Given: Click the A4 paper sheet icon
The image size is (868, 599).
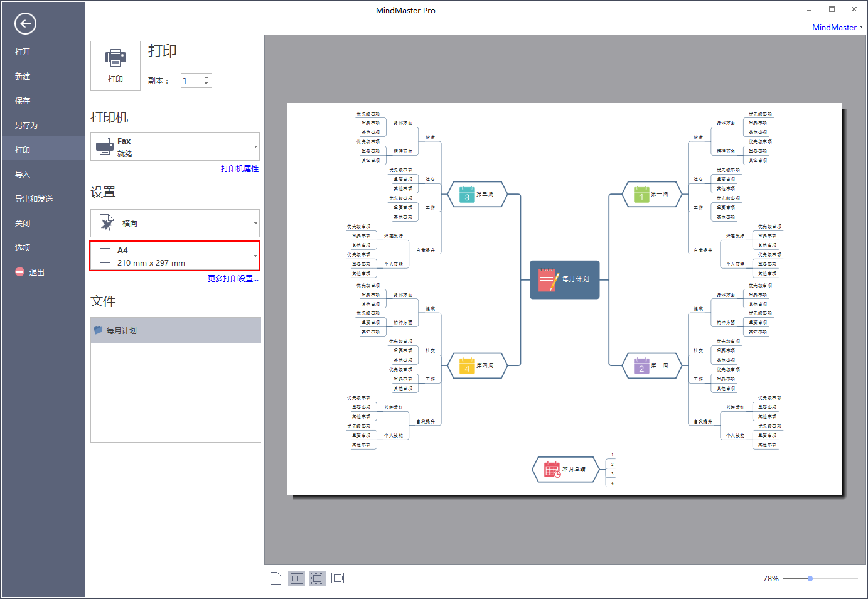Looking at the screenshot, I should coord(105,256).
